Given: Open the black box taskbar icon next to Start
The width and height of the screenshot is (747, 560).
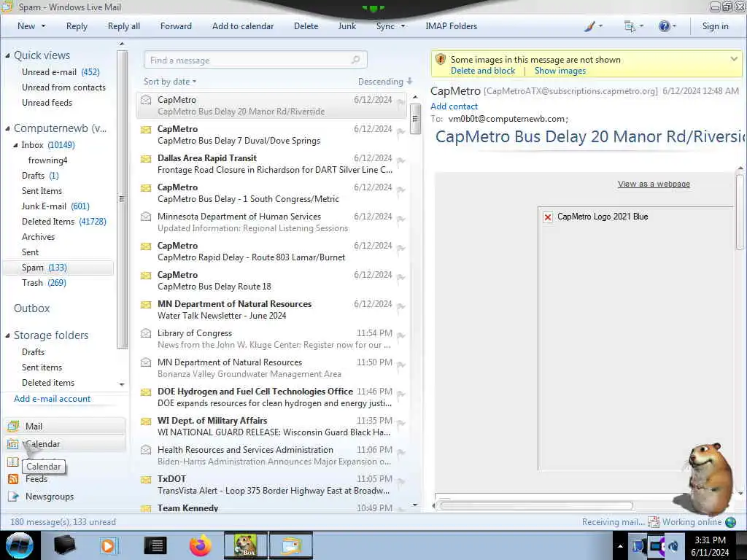Looking at the screenshot, I should 64,545.
